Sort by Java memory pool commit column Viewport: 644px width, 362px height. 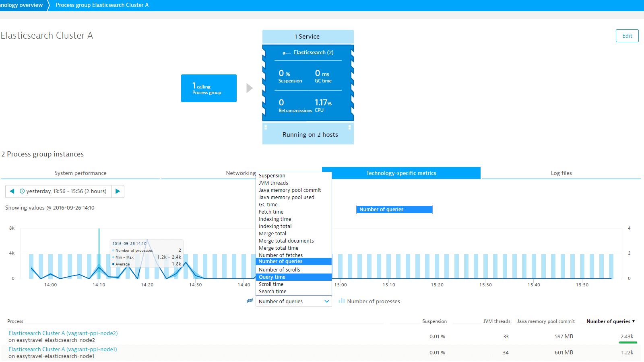[x=546, y=321]
